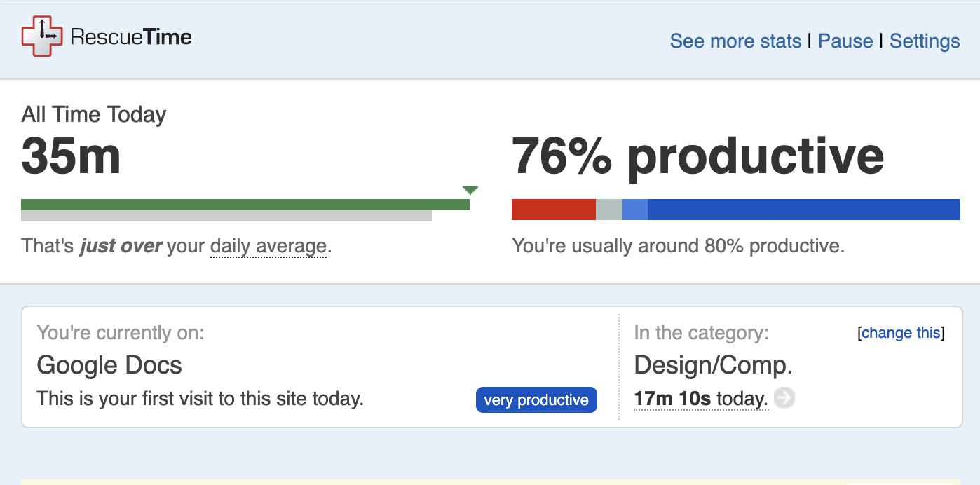The height and width of the screenshot is (485, 980).
Task: Click the Google Docs site name
Action: point(109,365)
